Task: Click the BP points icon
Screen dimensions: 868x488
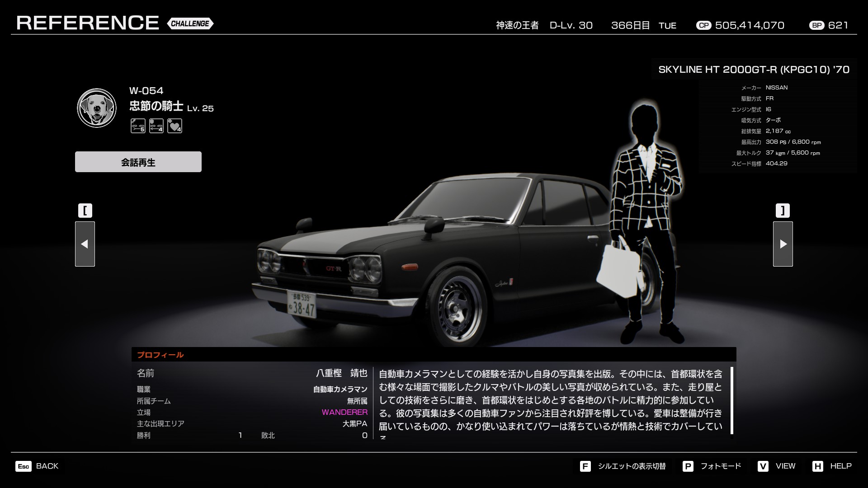Action: tap(816, 25)
